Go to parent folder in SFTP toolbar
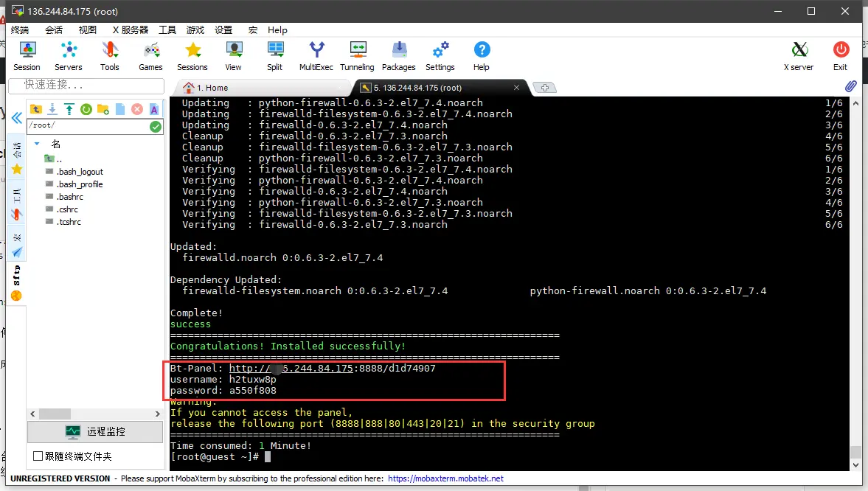Viewport: 868px width, 491px height. [x=36, y=109]
